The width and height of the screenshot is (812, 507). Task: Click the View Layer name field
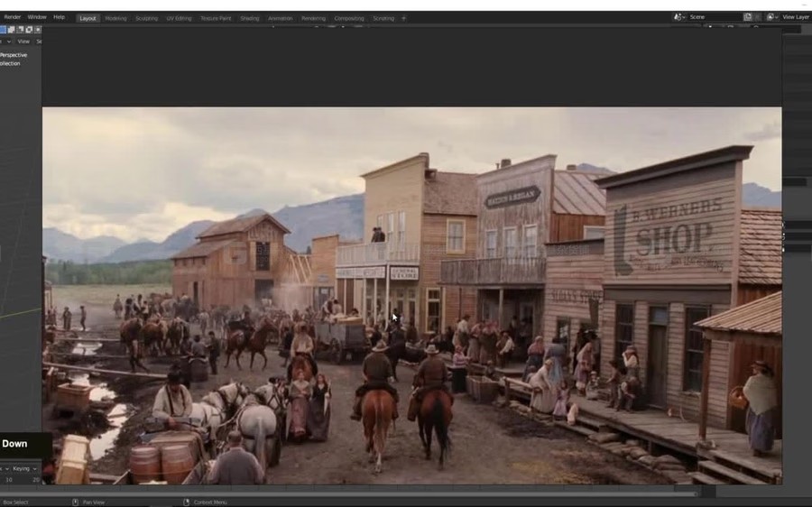(796, 17)
